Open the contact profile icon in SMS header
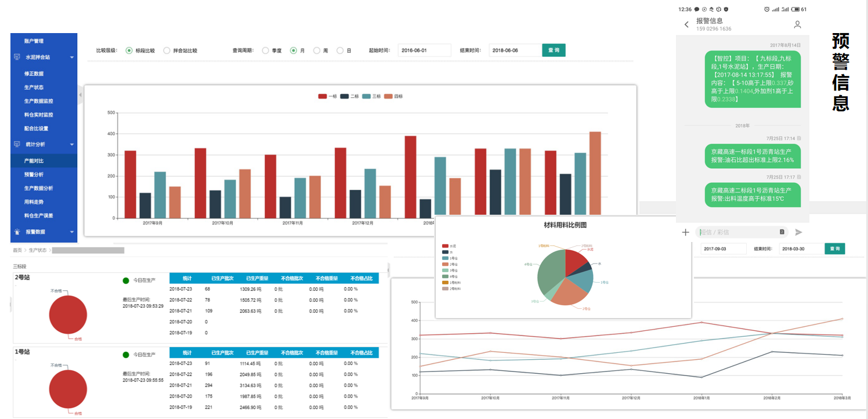 tap(797, 24)
